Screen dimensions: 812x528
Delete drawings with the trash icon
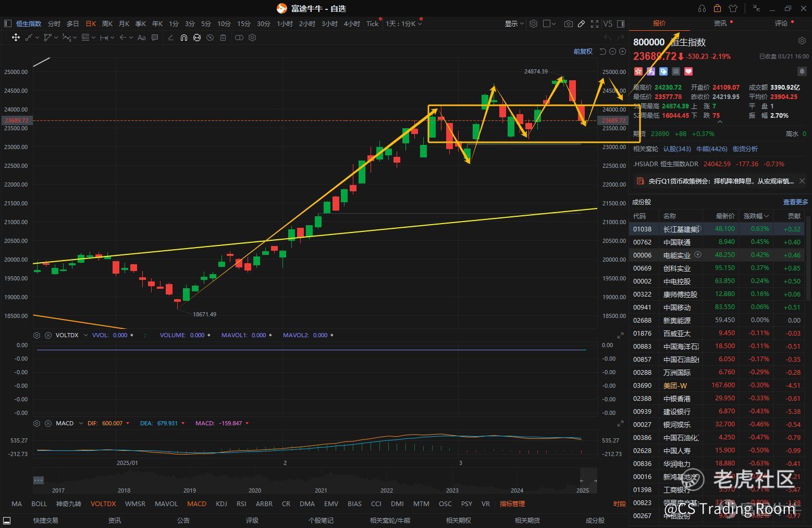coord(223,38)
